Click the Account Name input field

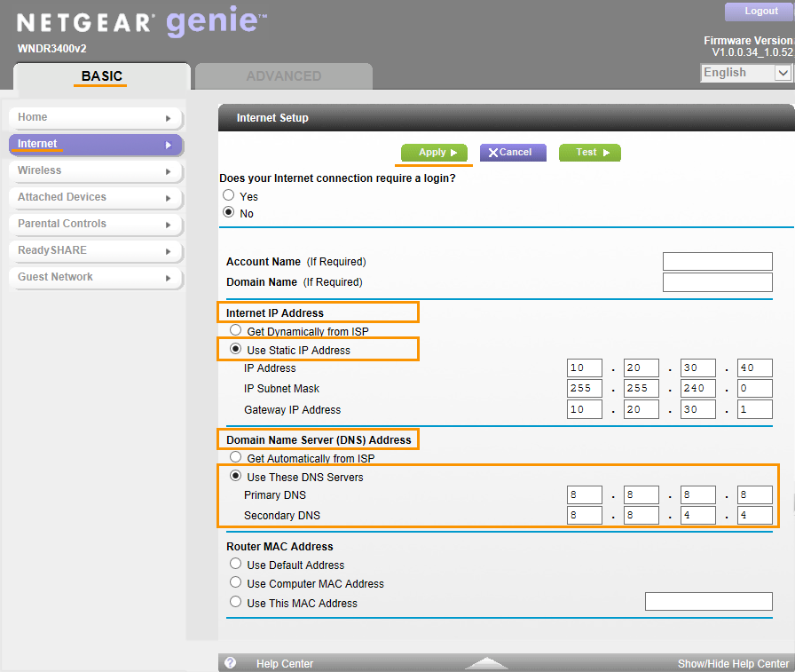tap(718, 262)
